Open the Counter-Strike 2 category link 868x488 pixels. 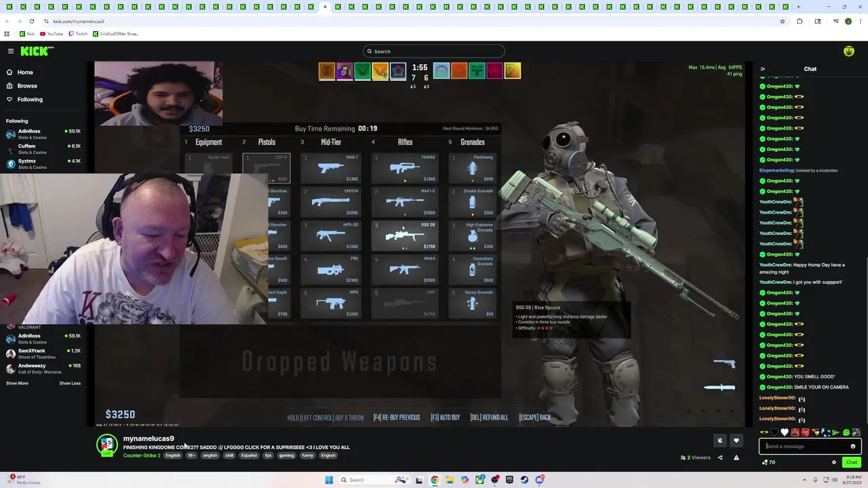point(142,455)
